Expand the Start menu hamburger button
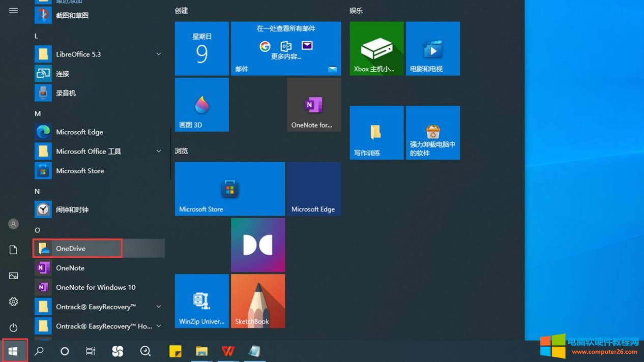The height and width of the screenshot is (362, 644). pyautogui.click(x=13, y=11)
